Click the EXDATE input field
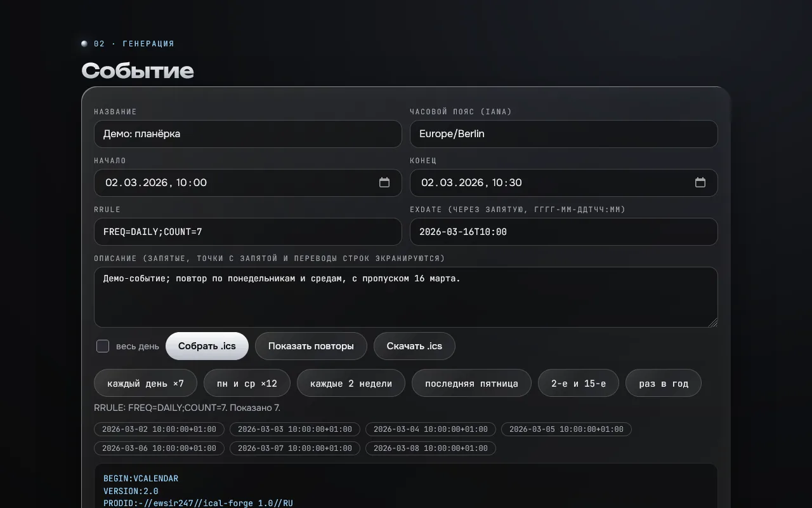Image resolution: width=812 pixels, height=508 pixels. (x=564, y=232)
